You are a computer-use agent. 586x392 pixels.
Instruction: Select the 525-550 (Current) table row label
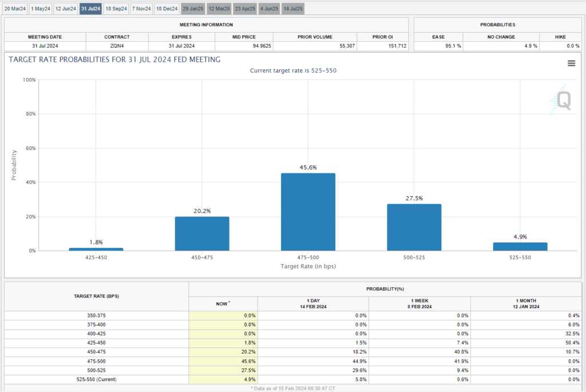tap(96, 379)
